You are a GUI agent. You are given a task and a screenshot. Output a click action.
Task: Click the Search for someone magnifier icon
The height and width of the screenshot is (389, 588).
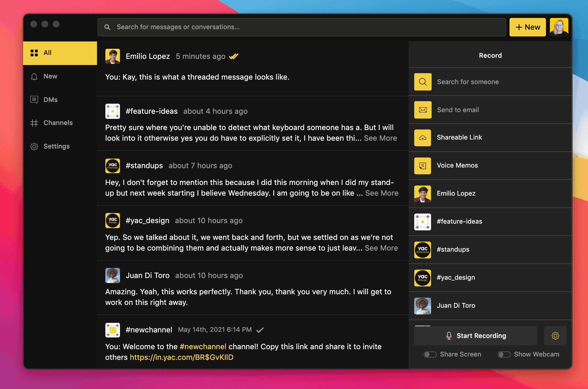coord(423,82)
